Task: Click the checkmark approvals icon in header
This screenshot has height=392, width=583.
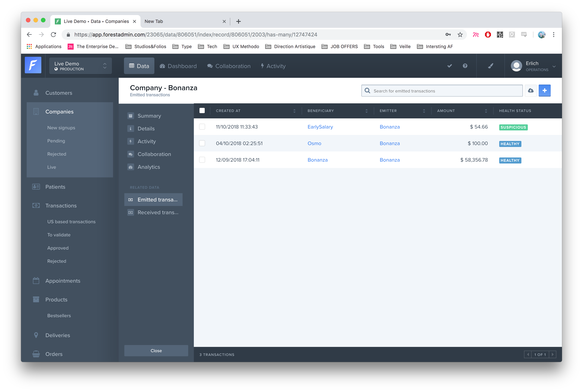Action: coord(450,66)
